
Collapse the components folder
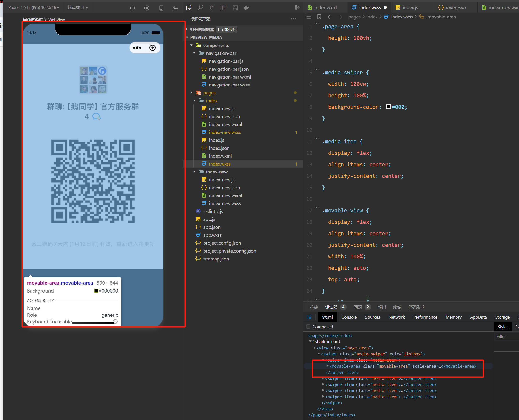(x=192, y=45)
